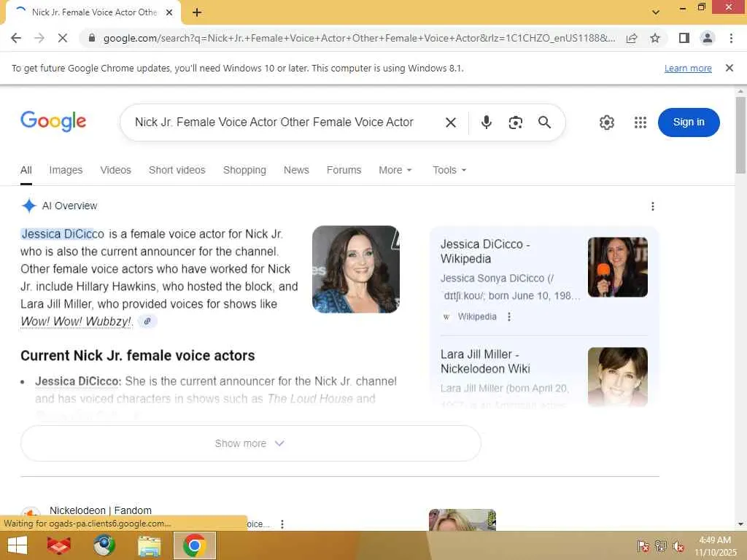Open File Explorer from the taskbar
747x560 pixels.
pyautogui.click(x=149, y=545)
